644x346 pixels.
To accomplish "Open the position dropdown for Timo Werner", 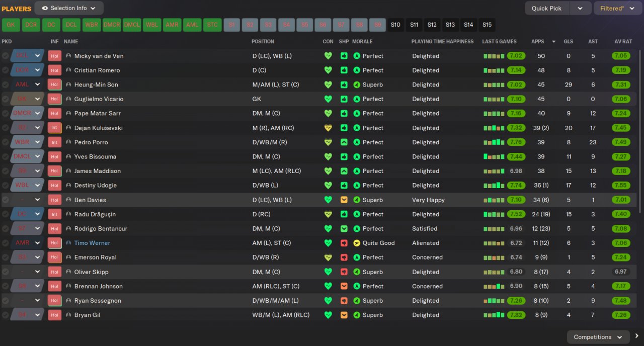I will click(x=37, y=243).
